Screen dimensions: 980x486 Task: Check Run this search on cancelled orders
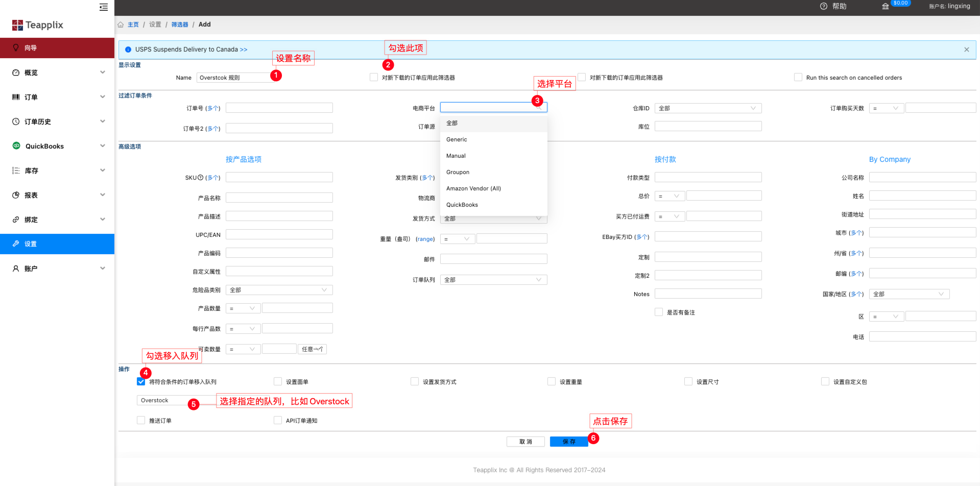click(x=798, y=77)
